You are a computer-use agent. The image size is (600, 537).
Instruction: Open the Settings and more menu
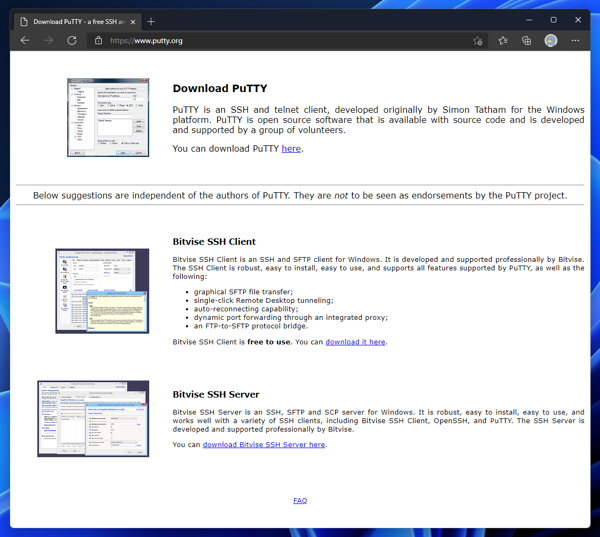pos(575,41)
